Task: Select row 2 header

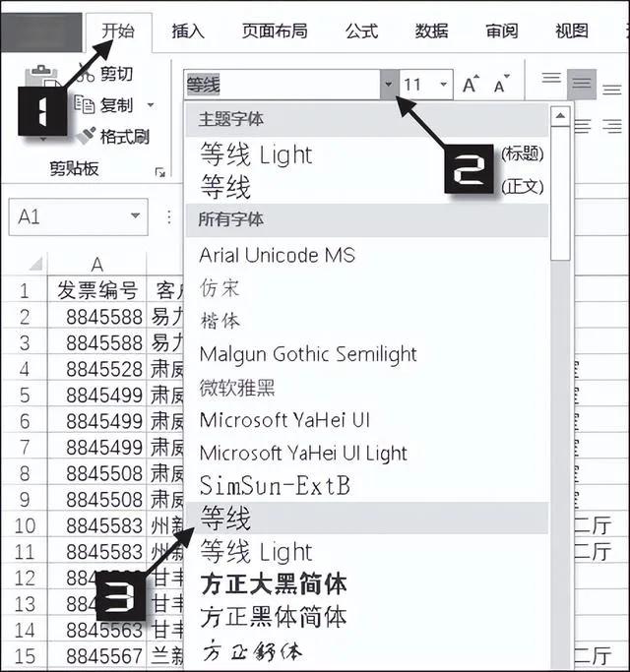Action: pos(25,317)
